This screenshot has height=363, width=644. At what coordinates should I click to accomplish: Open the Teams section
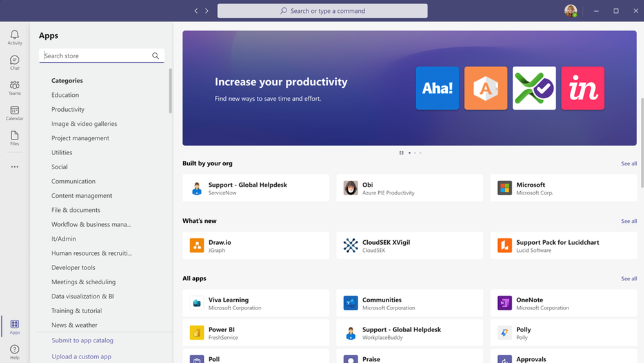[14, 88]
